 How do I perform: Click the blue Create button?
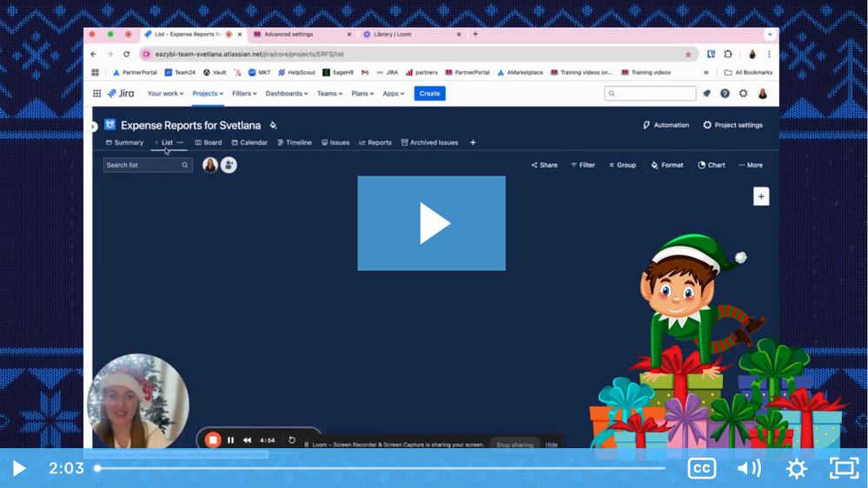point(429,94)
